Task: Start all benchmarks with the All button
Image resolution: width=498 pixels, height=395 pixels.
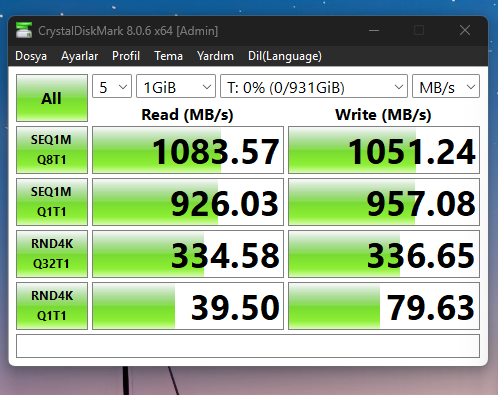Action: [x=52, y=98]
